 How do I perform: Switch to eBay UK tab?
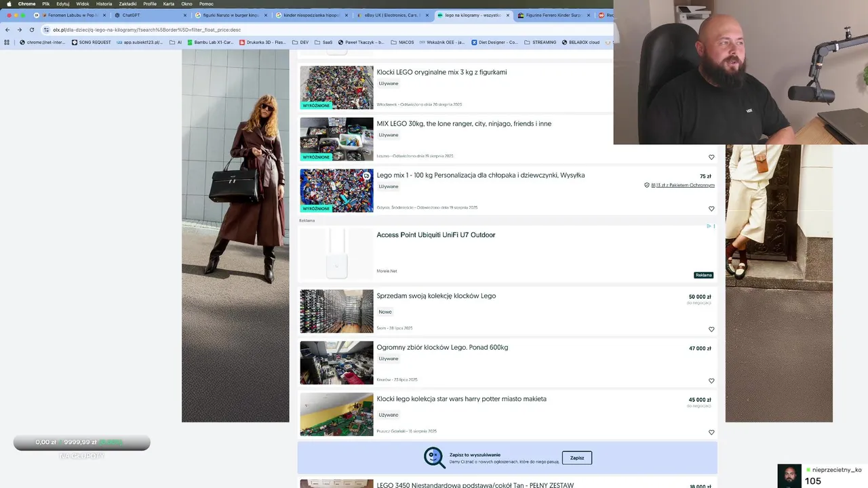[x=391, y=15]
